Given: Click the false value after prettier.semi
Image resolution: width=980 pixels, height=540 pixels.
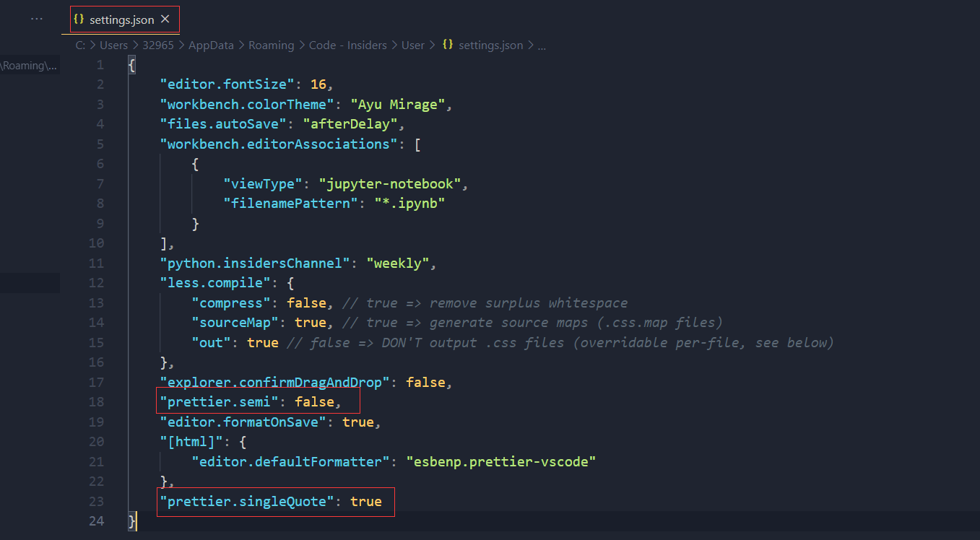Looking at the screenshot, I should (315, 402).
